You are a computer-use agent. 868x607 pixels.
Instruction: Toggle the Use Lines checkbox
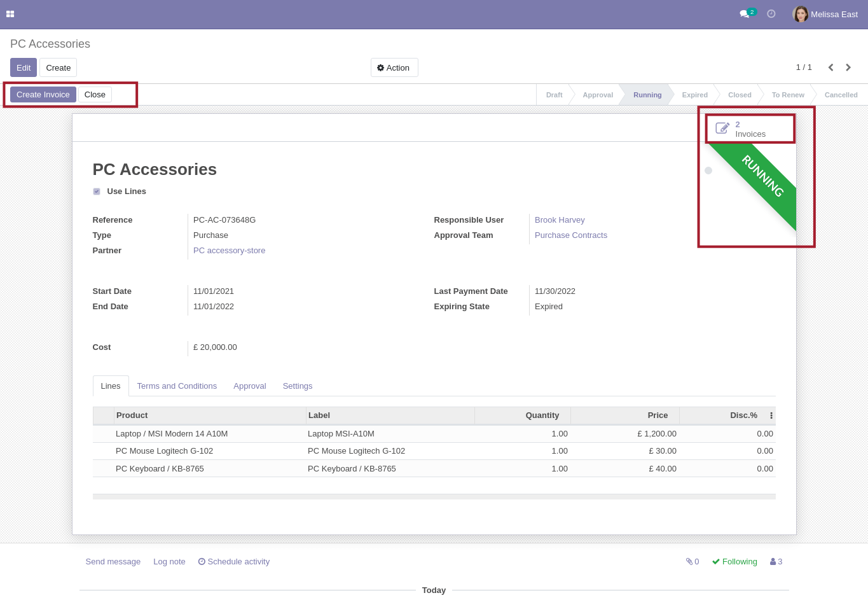pos(97,192)
